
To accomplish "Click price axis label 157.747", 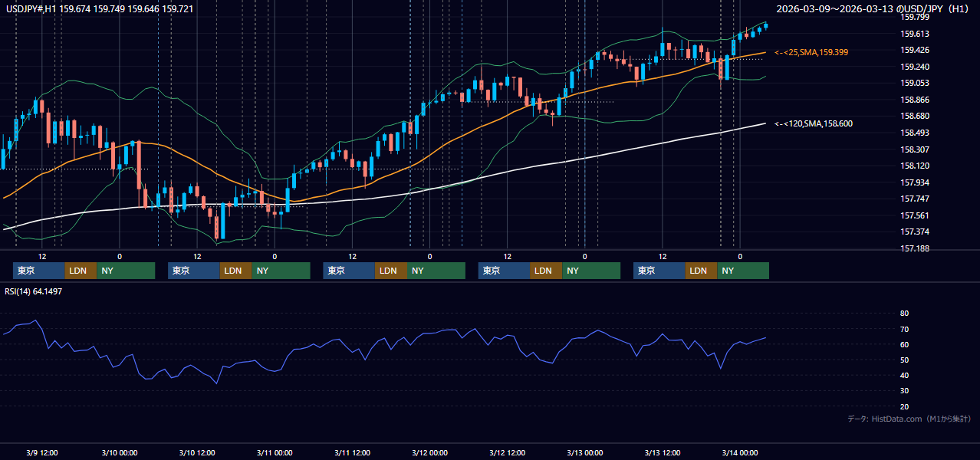I will pyautogui.click(x=914, y=199).
